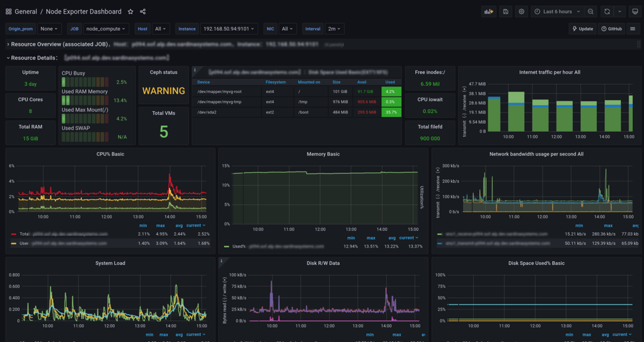Click the Add panel icon
Viewport: 644px width, 342px height.
(488, 11)
